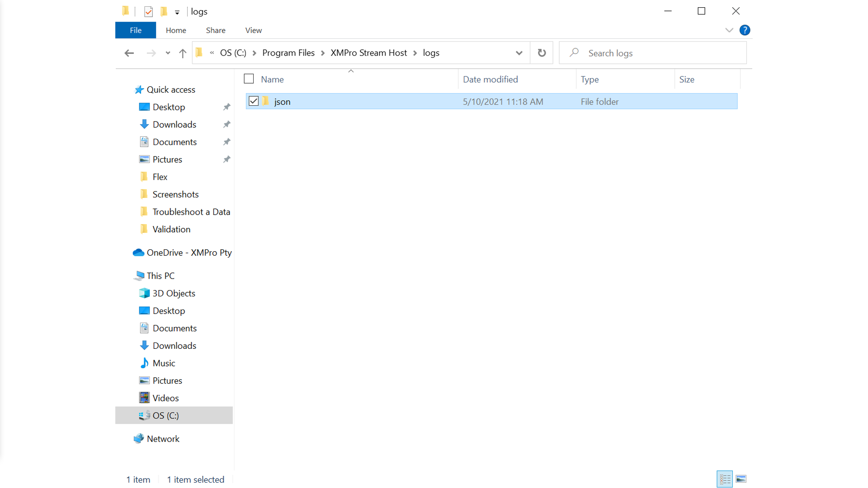Check the select-all checkbox above the file list
This screenshot has height=488, width=868.
click(x=249, y=78)
